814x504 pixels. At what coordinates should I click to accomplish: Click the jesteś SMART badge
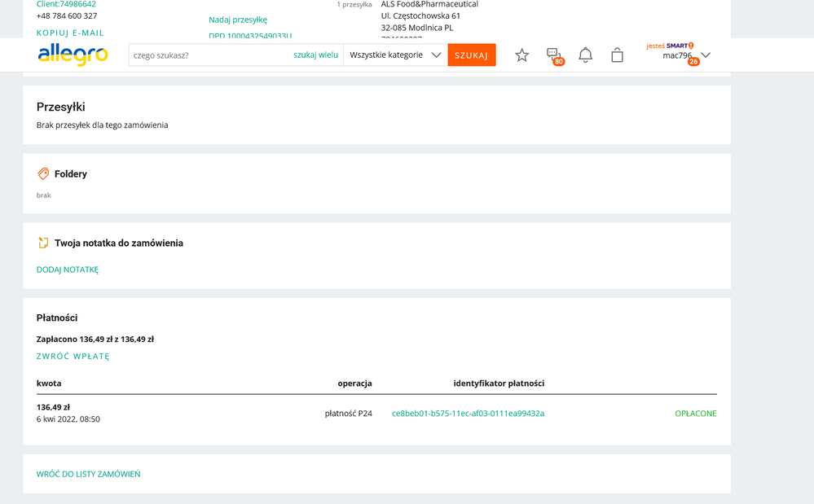[x=669, y=46]
